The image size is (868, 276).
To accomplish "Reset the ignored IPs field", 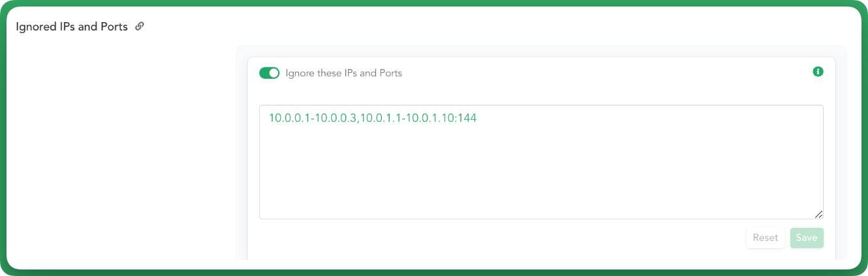I will 766,238.
